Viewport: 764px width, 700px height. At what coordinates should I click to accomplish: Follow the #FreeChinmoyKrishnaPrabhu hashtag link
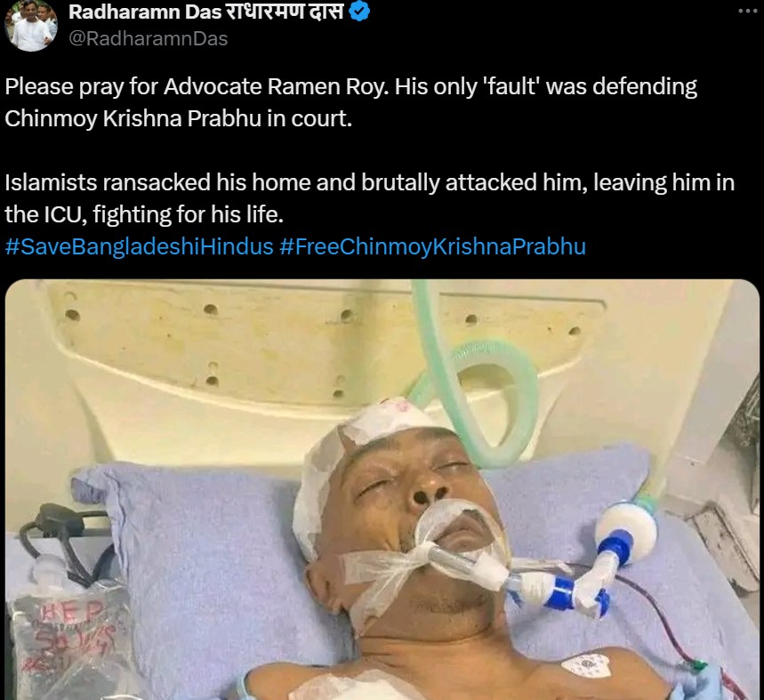point(432,246)
